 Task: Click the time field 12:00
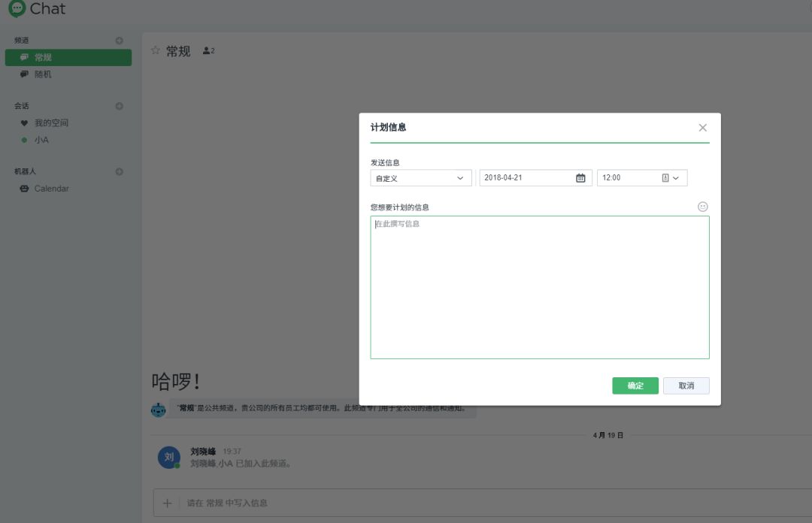(x=641, y=177)
